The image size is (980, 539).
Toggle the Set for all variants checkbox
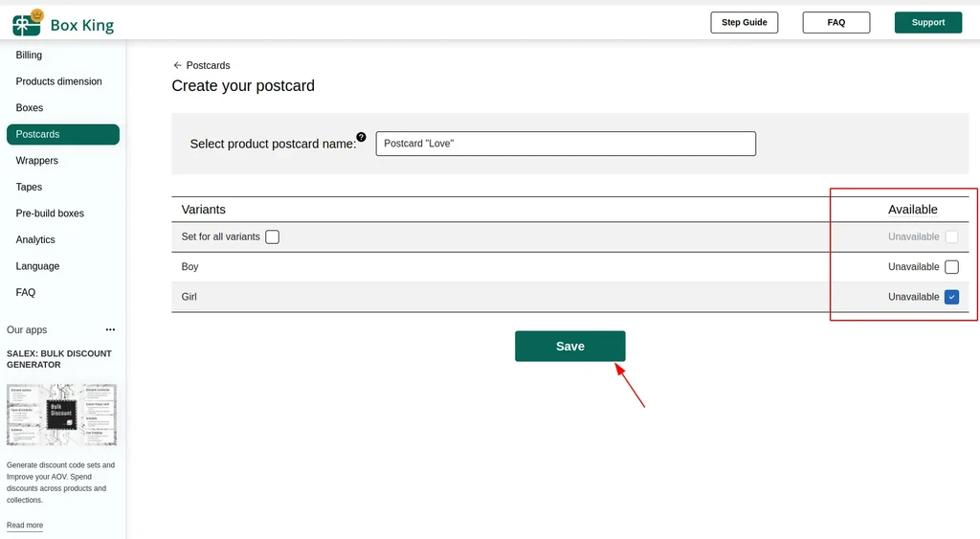click(x=272, y=237)
